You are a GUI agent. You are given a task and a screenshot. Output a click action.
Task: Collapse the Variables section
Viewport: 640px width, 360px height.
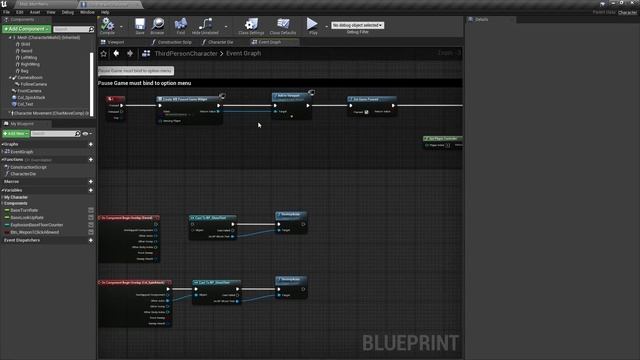click(2, 190)
